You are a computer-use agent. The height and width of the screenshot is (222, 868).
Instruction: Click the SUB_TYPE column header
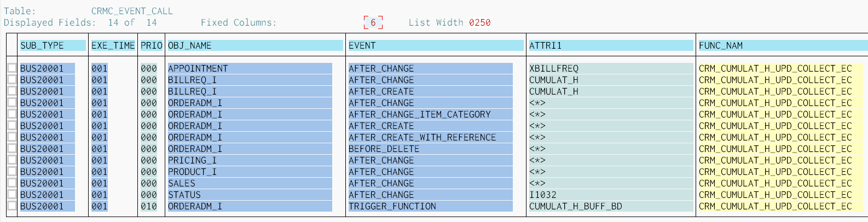(53, 45)
